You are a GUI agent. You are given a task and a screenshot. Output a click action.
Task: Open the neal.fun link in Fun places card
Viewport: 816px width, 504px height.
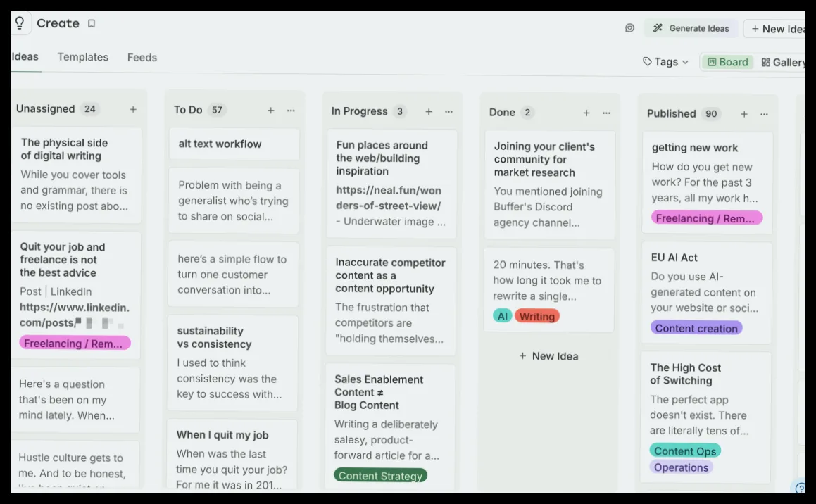tap(388, 199)
